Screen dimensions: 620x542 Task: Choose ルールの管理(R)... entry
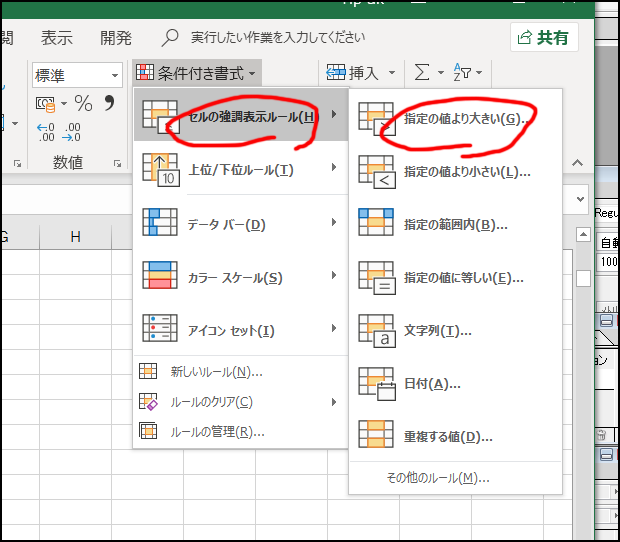240,432
